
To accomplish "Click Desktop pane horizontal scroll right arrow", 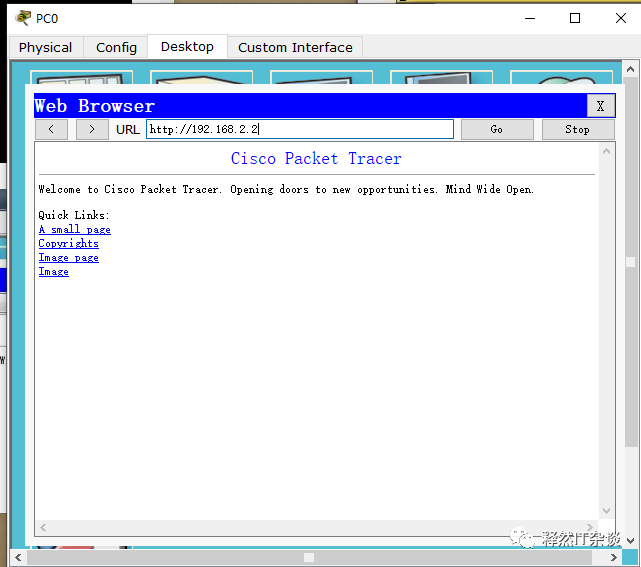I will (x=613, y=558).
